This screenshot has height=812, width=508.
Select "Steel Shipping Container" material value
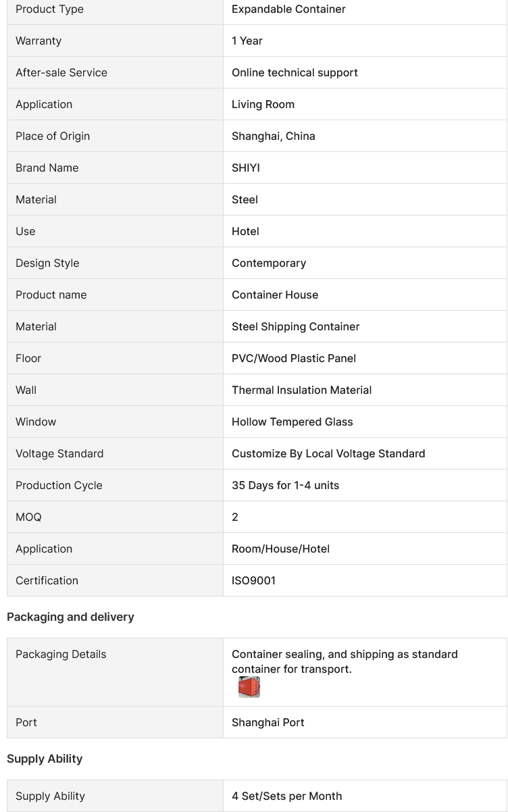[x=295, y=327]
